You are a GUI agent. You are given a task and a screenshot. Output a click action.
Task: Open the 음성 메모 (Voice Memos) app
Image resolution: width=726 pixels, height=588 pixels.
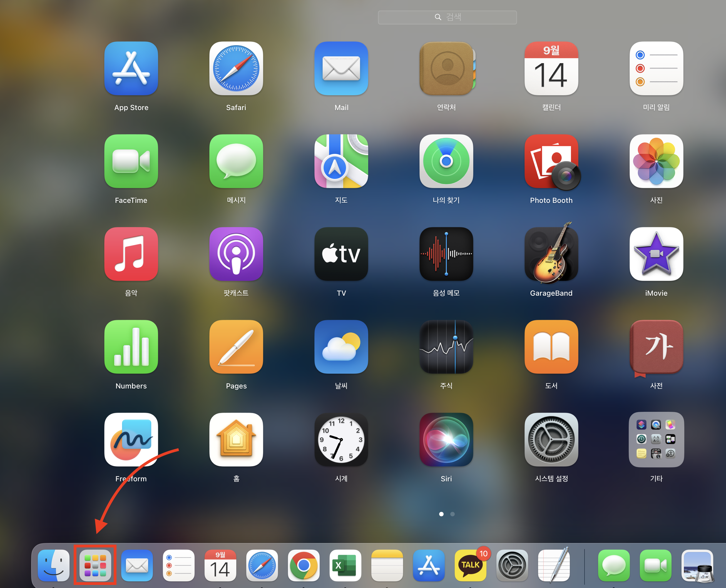tap(446, 254)
